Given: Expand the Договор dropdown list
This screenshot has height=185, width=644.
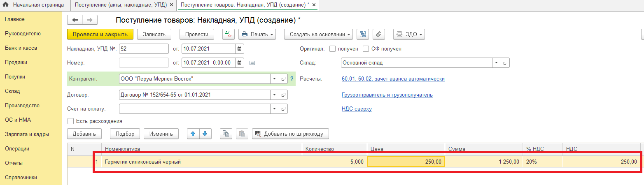Looking at the screenshot, I should pos(275,95).
